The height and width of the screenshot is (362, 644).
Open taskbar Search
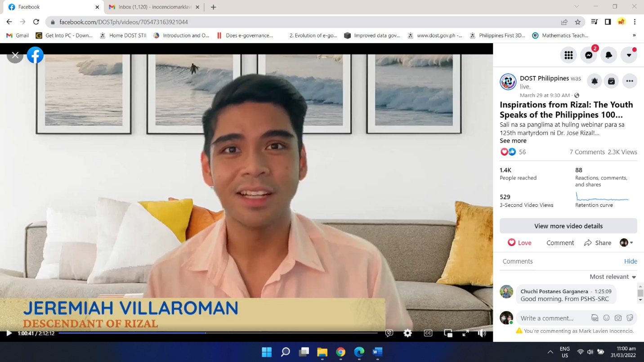pos(285,352)
